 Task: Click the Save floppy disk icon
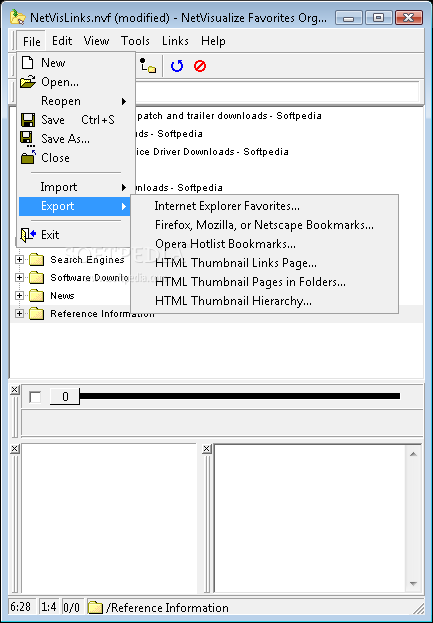point(28,120)
